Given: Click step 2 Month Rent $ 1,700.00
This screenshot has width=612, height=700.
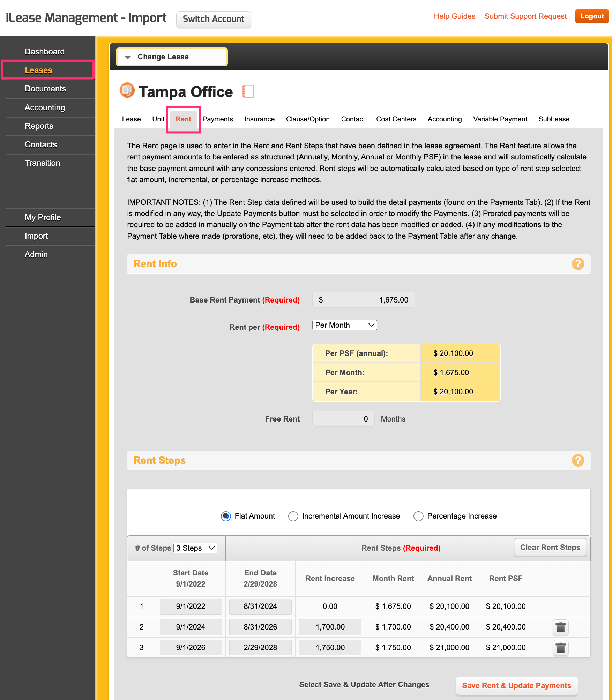Looking at the screenshot, I should pos(393,627).
